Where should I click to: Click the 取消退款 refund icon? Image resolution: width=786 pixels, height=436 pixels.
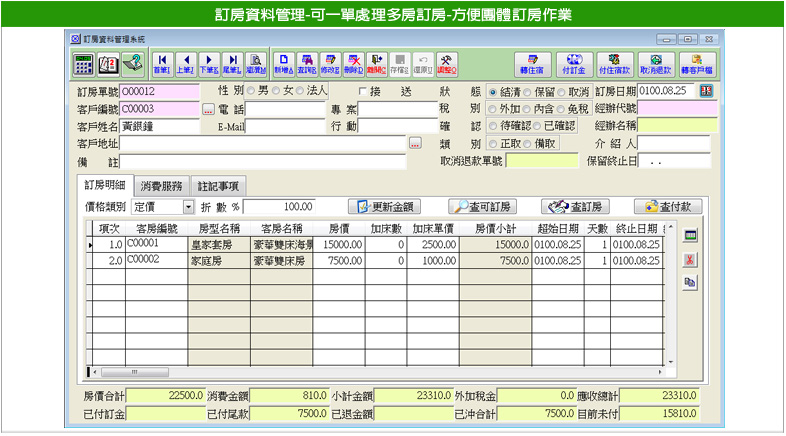point(654,65)
